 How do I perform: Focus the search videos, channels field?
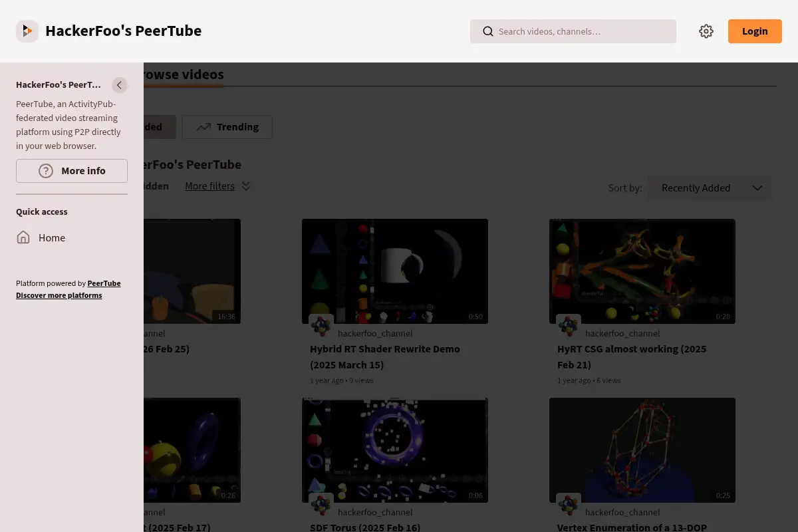573,31
